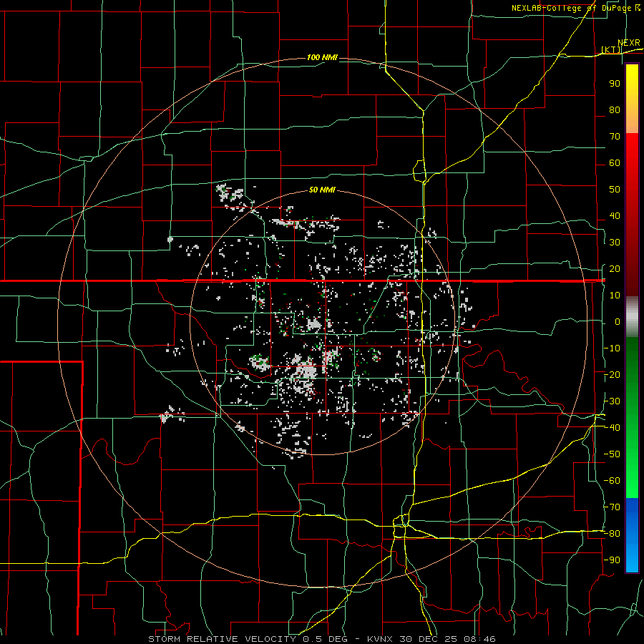Click the -20 value on the velocity scale
Screen dimensions: 644x644
[612, 374]
